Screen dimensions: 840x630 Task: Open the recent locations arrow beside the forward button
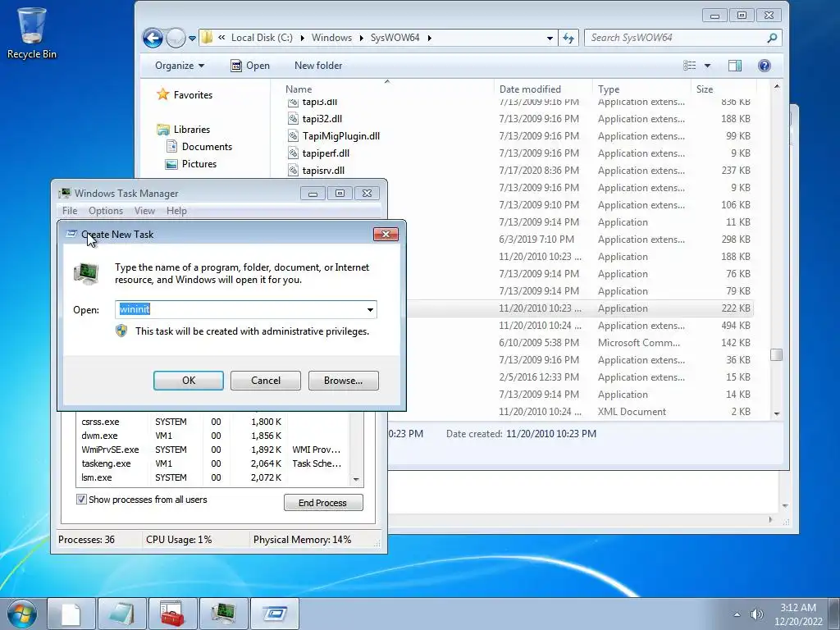click(192, 39)
